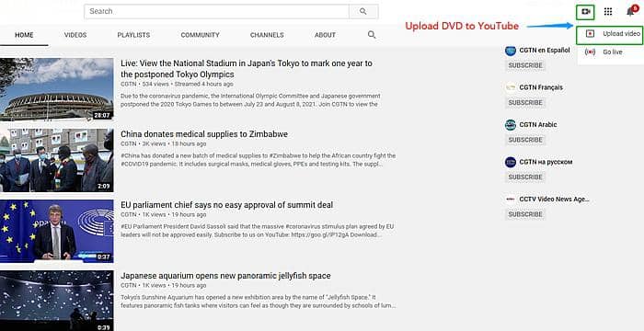Subscribe to CGTN на русском

[525, 177]
